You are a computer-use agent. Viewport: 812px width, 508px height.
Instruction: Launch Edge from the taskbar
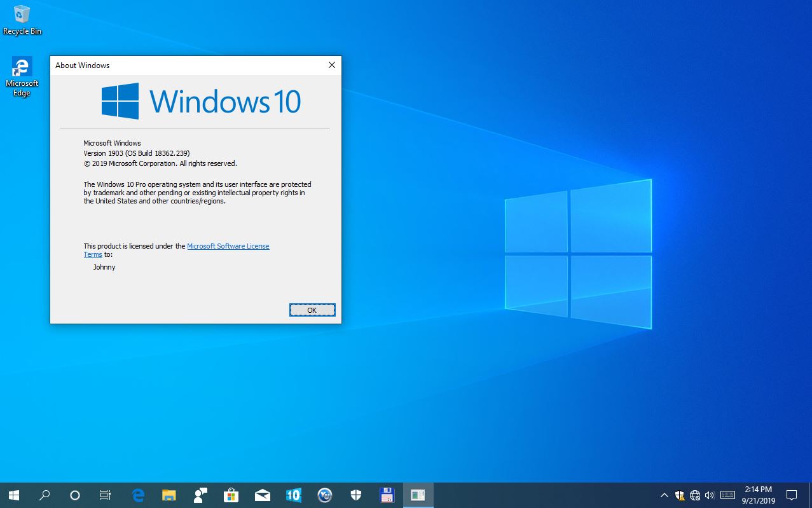click(138, 495)
